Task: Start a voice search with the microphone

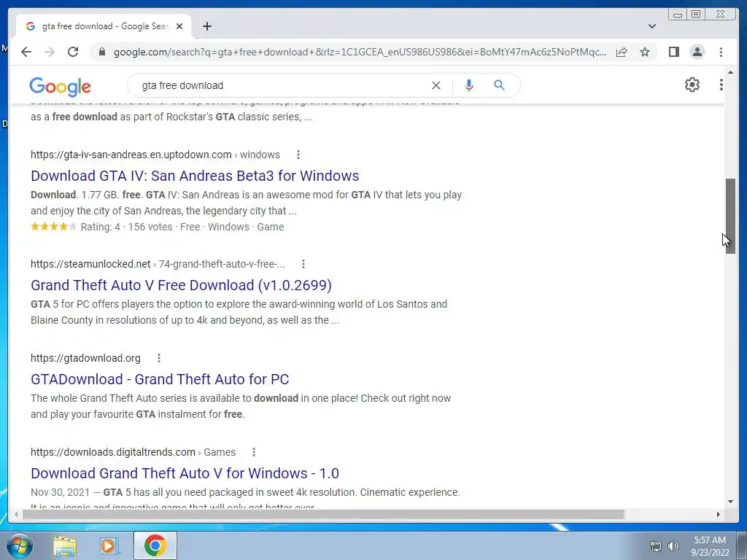Action: click(x=469, y=85)
